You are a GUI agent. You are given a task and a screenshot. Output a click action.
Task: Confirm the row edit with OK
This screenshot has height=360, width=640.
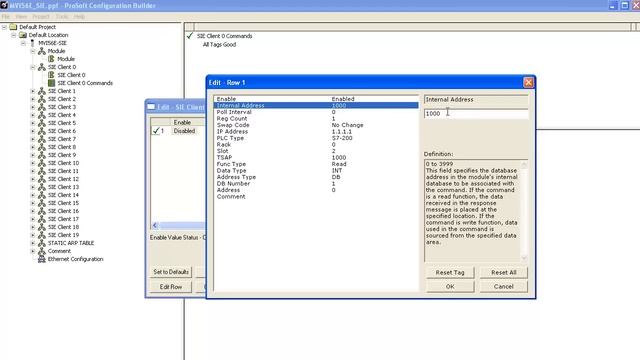click(450, 287)
